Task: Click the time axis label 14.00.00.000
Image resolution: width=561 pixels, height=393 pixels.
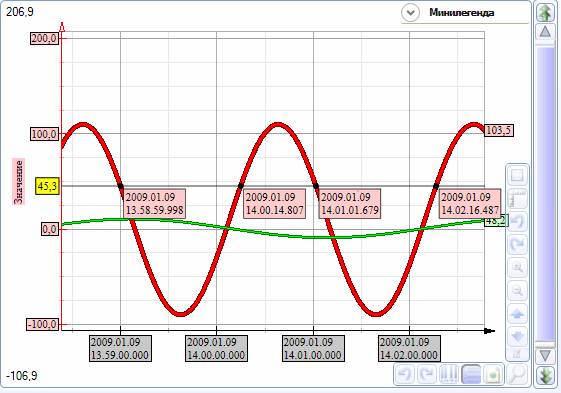Action: [216, 348]
